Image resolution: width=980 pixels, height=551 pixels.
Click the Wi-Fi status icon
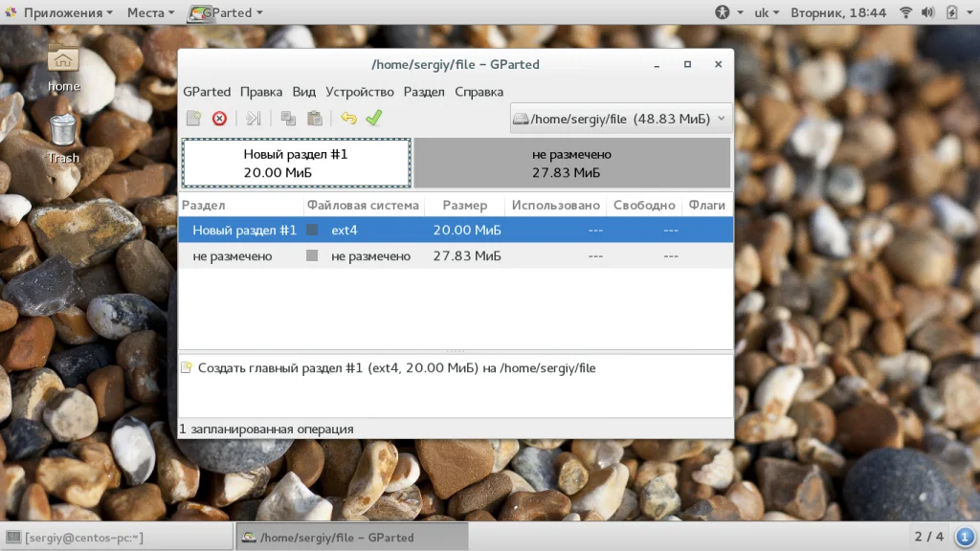[x=905, y=12]
